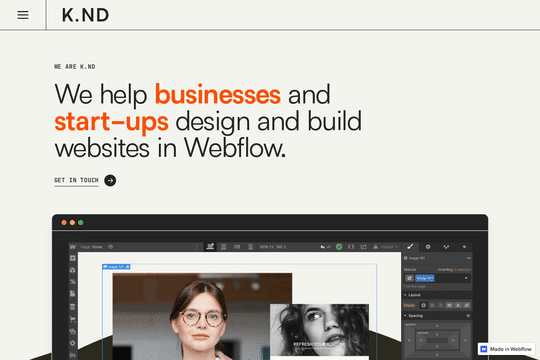Open the hamburger navigation menu

click(23, 15)
